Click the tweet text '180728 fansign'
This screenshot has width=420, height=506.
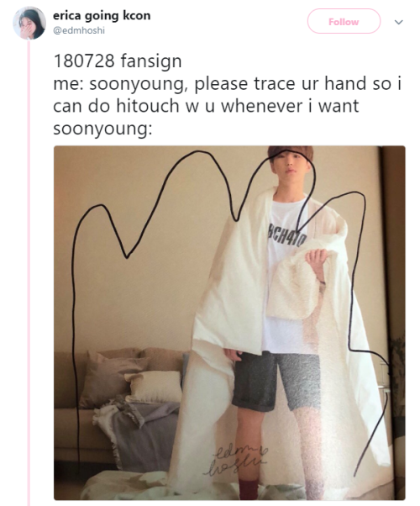tap(118, 61)
